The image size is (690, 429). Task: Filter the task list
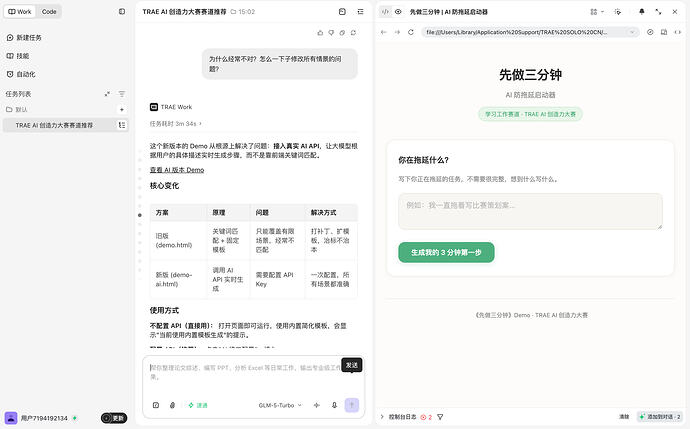click(122, 94)
